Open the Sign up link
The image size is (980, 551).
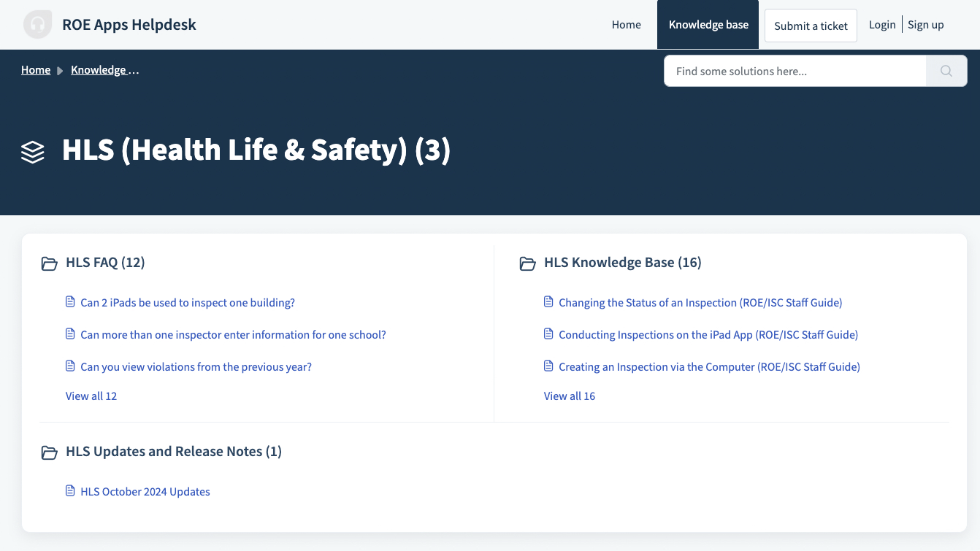tap(926, 25)
